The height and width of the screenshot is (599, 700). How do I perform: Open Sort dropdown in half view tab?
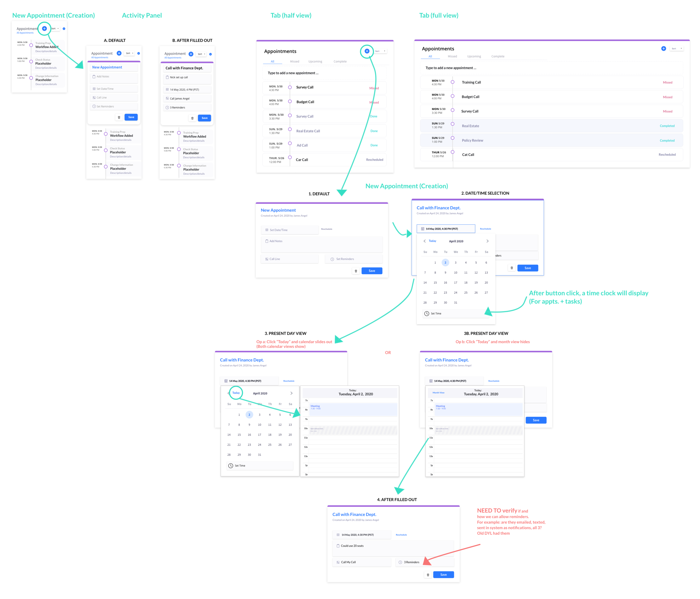tap(380, 51)
